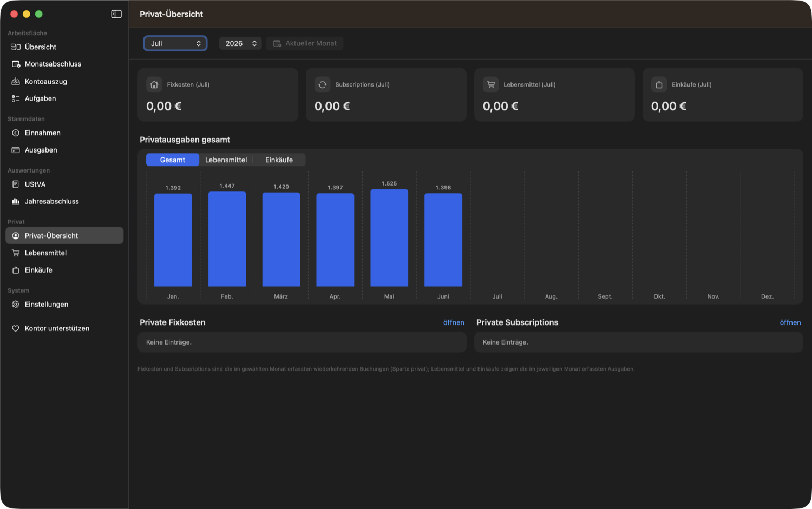Click bag icon on Einkäufe (Juli) card
Image resolution: width=812 pixels, height=509 pixels.
pyautogui.click(x=659, y=84)
